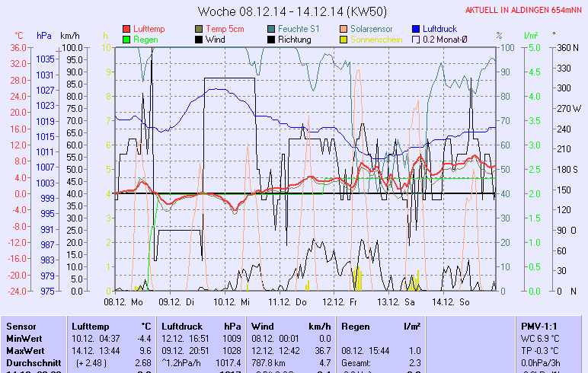Click the black Richtung legend square
588x373 pixels.
tap(272, 40)
